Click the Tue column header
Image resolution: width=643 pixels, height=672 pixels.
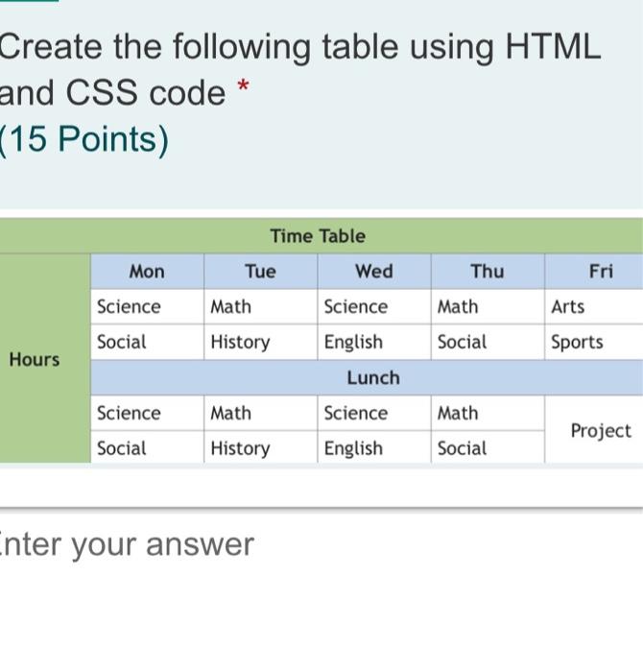(261, 272)
